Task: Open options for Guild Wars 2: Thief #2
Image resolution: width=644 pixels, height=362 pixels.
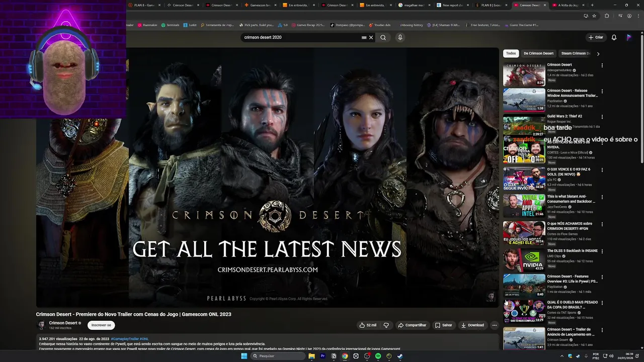Action: tap(602, 117)
